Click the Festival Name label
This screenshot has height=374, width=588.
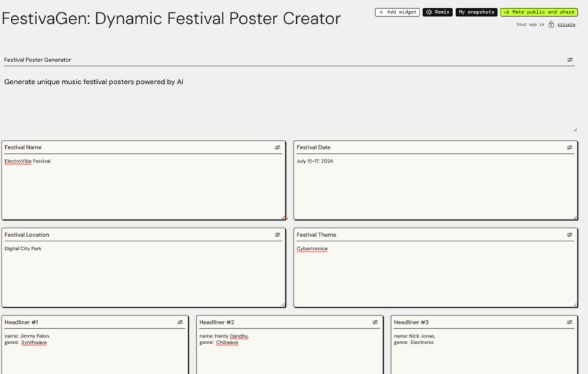(x=23, y=148)
